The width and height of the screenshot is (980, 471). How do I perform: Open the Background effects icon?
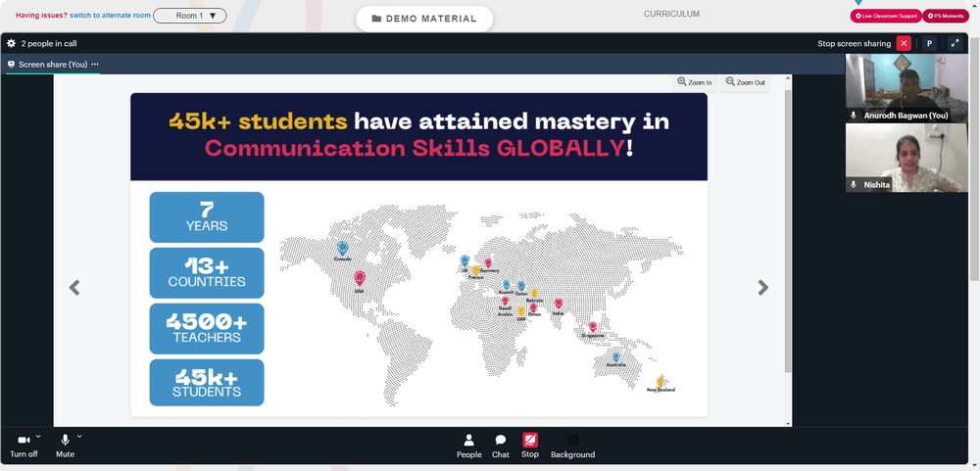572,441
